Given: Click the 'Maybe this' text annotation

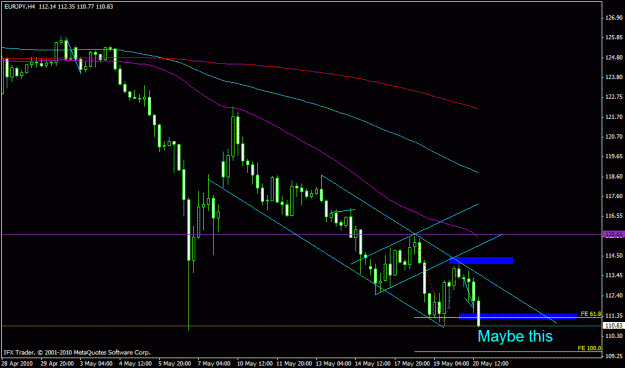Looking at the screenshot, I should 515,337.
